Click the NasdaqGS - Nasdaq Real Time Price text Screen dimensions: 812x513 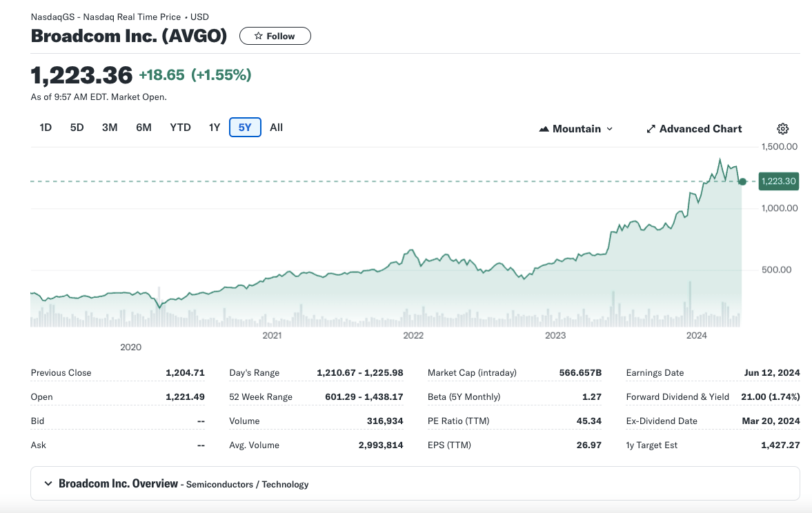[x=106, y=17]
